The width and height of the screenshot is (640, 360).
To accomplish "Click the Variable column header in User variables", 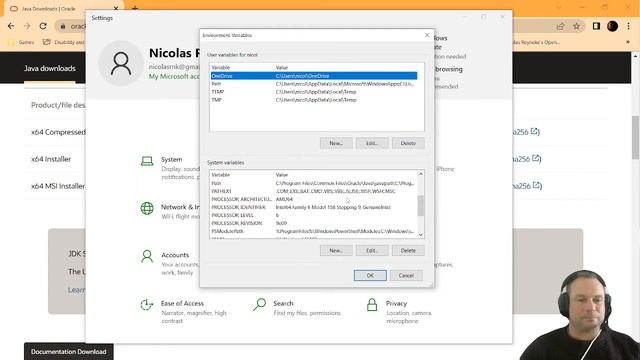I will pyautogui.click(x=242, y=67).
